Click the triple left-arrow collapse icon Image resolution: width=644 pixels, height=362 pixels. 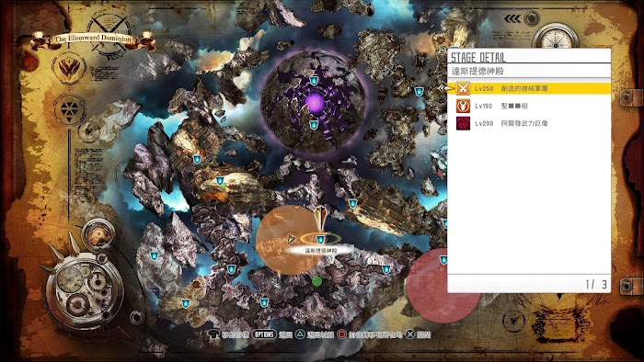pos(512,19)
